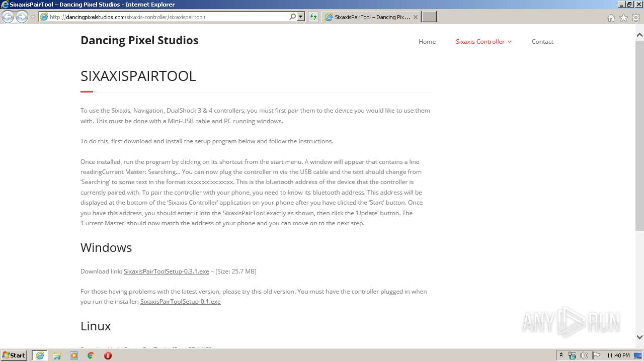644x362 pixels.
Task: Click the 11:40 PM clock
Action: (618, 355)
